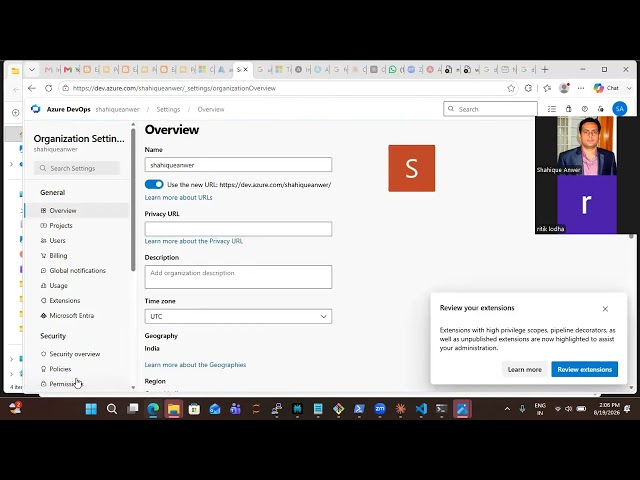Open the browser profile icon
The width and height of the screenshot is (640, 480).
coord(564,88)
